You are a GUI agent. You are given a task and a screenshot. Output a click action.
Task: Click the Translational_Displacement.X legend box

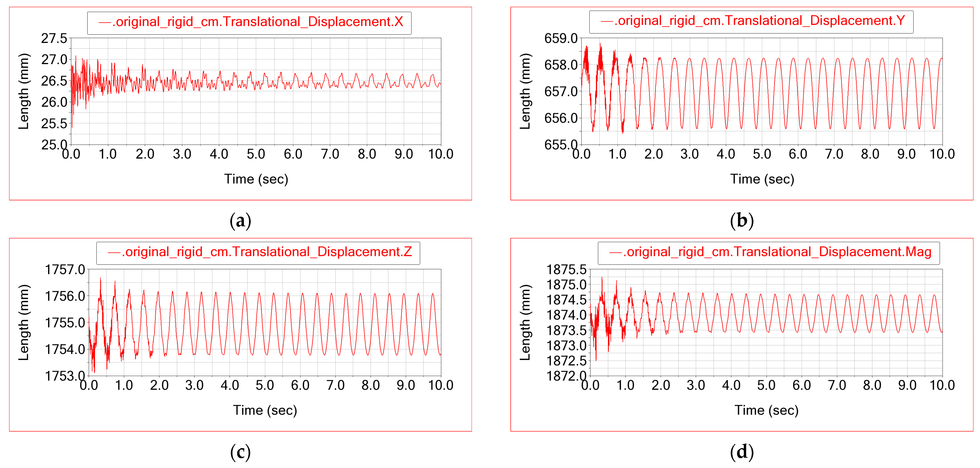pyautogui.click(x=249, y=22)
